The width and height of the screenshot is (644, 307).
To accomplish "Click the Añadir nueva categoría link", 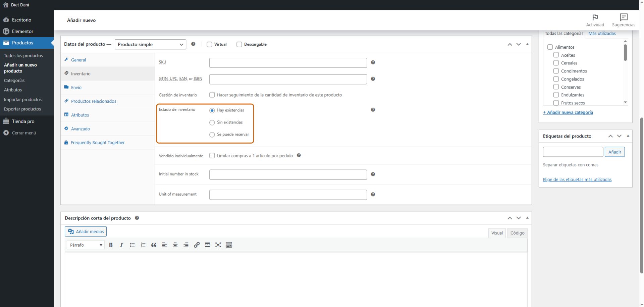I will pos(568,112).
